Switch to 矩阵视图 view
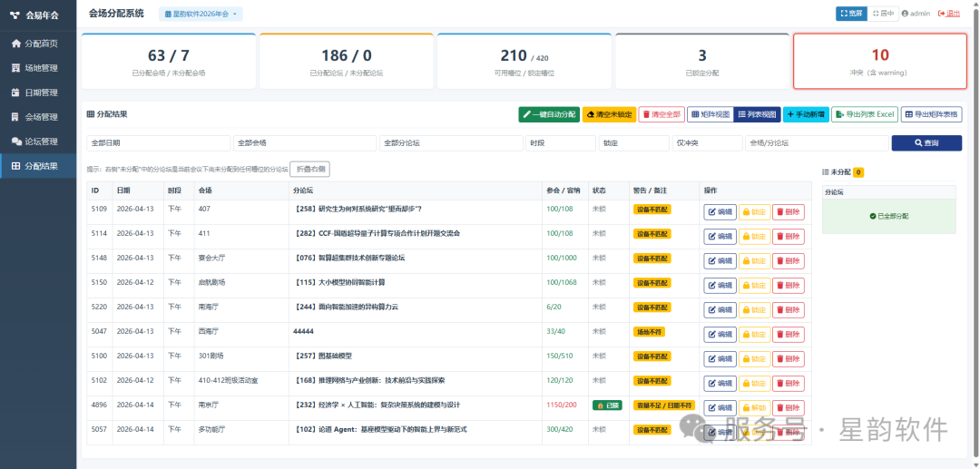 (710, 114)
